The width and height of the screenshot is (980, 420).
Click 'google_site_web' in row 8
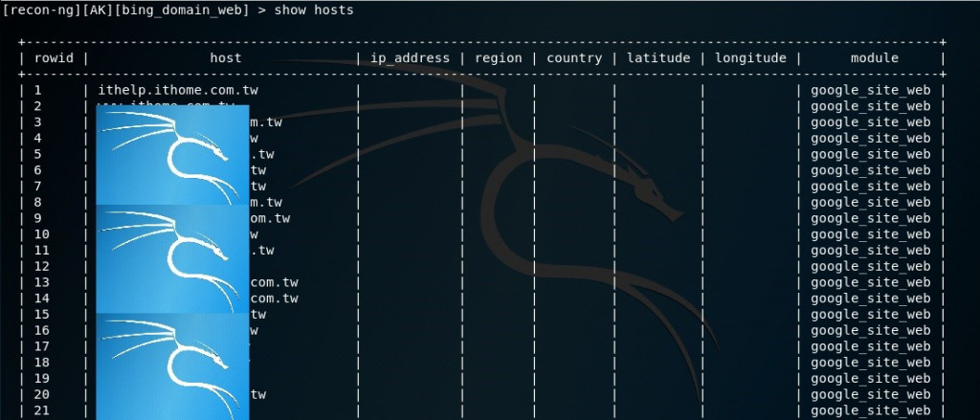[x=871, y=202]
